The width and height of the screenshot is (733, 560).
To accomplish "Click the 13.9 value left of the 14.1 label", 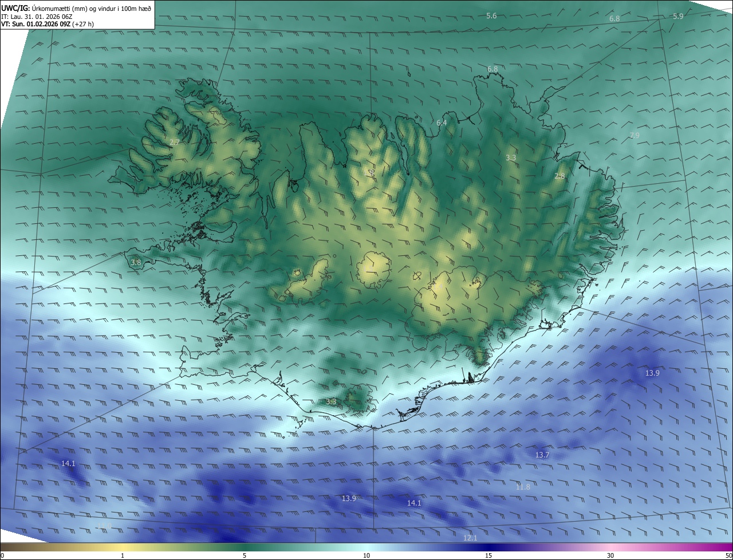I will [349, 498].
